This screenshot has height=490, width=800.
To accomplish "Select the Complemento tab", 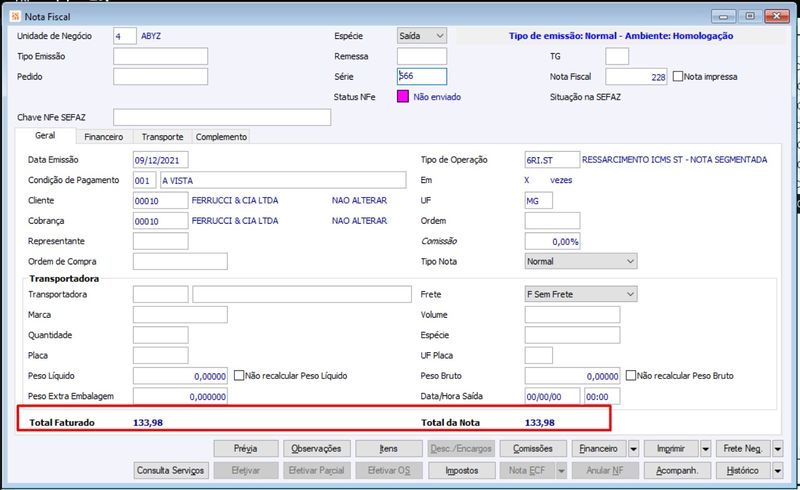I will (x=220, y=136).
